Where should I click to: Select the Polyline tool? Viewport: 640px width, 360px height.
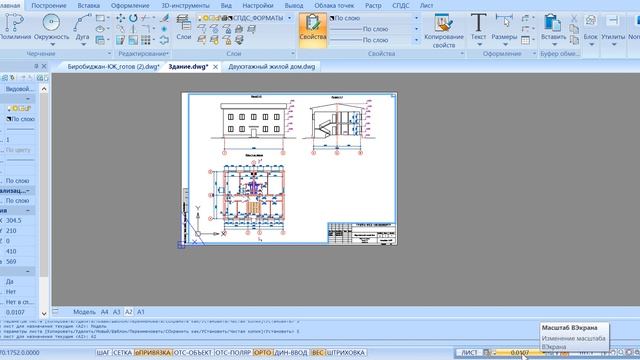15,27
